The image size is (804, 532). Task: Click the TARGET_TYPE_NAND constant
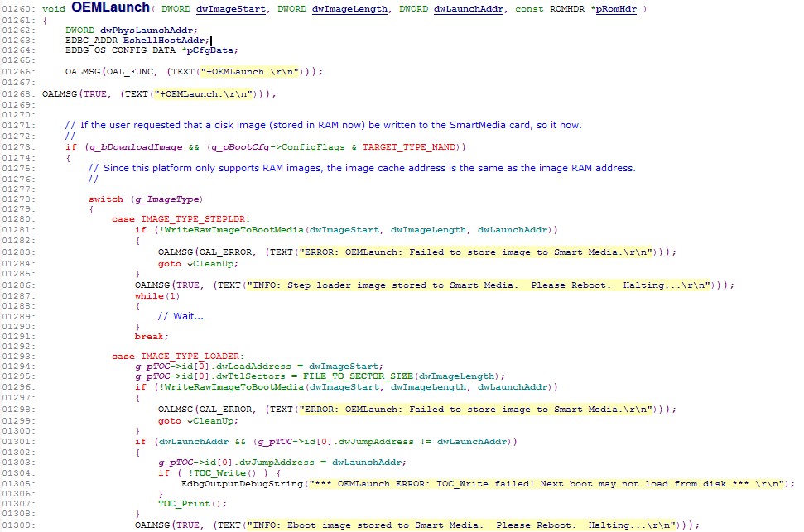[409, 147]
